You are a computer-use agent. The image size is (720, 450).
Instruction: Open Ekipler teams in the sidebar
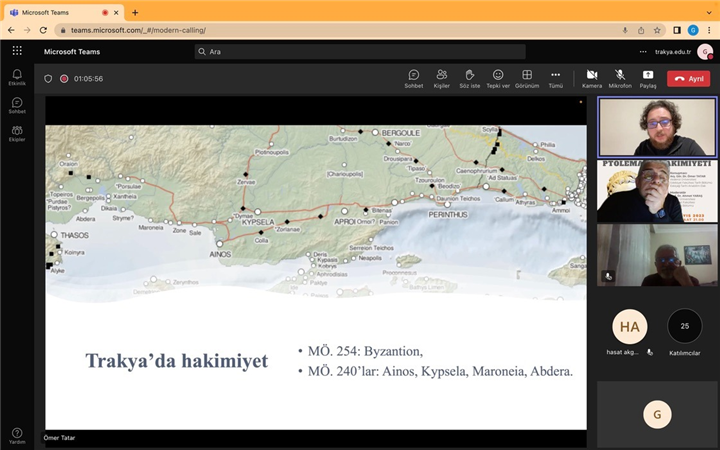point(17,133)
